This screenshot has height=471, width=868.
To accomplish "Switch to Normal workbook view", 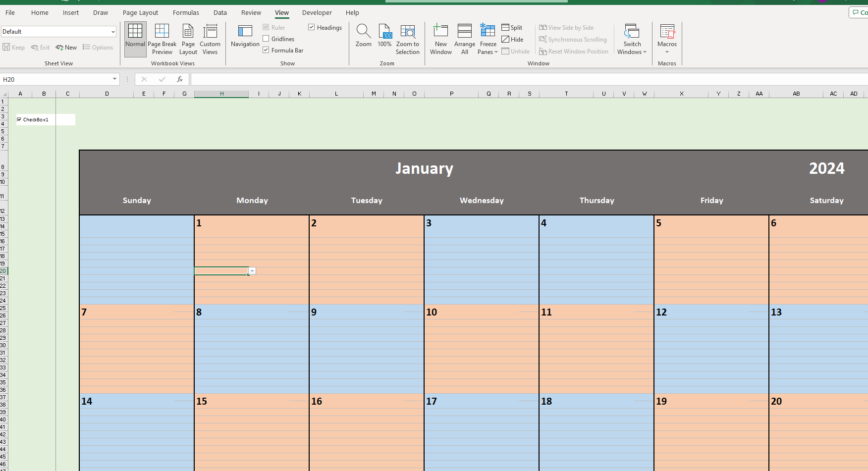I will tap(135, 39).
